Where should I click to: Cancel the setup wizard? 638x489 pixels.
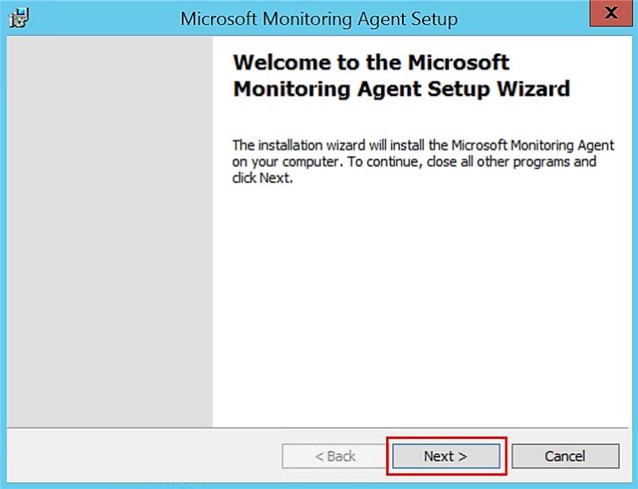coord(565,456)
